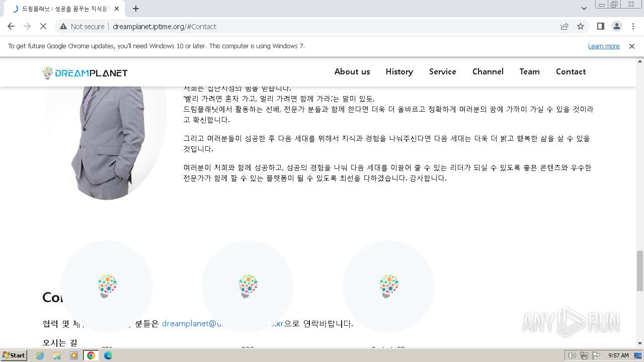This screenshot has width=644, height=362.
Task: Open the volume speaker tray icon
Action: coord(572,355)
